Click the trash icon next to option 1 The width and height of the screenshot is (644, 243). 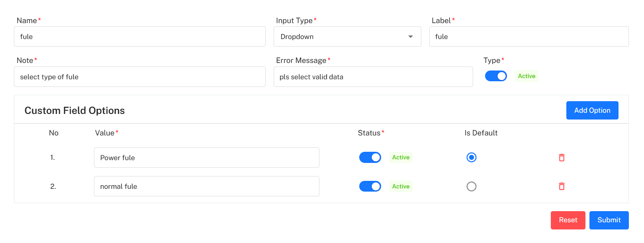tap(562, 157)
